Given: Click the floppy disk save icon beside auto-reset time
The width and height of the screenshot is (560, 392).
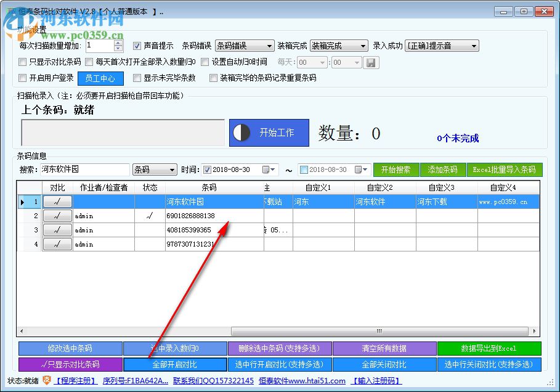Looking at the screenshot, I should pyautogui.click(x=370, y=63).
